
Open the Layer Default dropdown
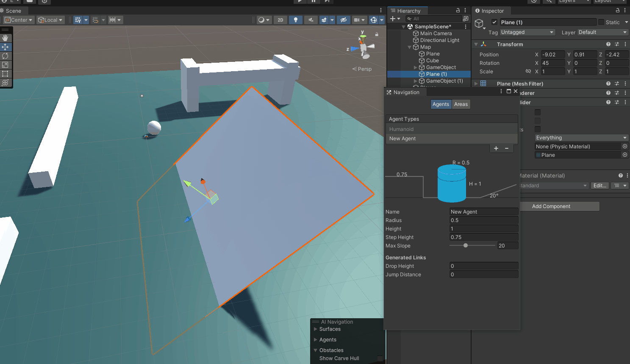pyautogui.click(x=603, y=32)
